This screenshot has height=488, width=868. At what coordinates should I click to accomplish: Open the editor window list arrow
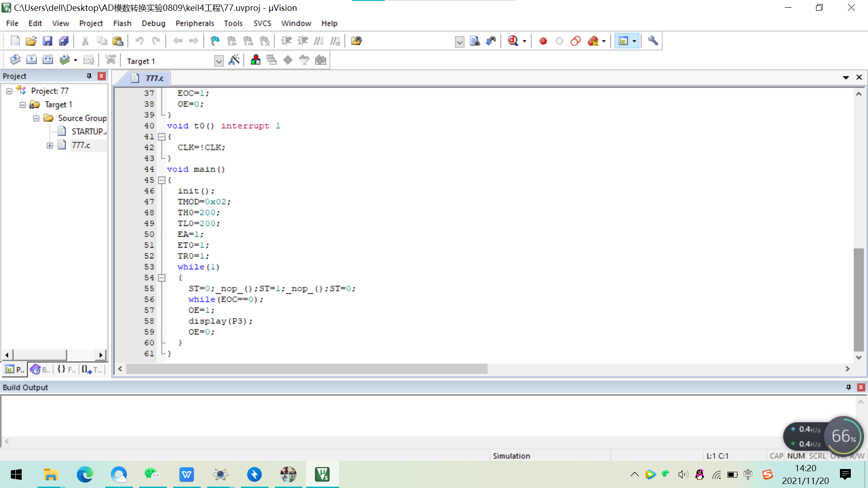(x=845, y=77)
